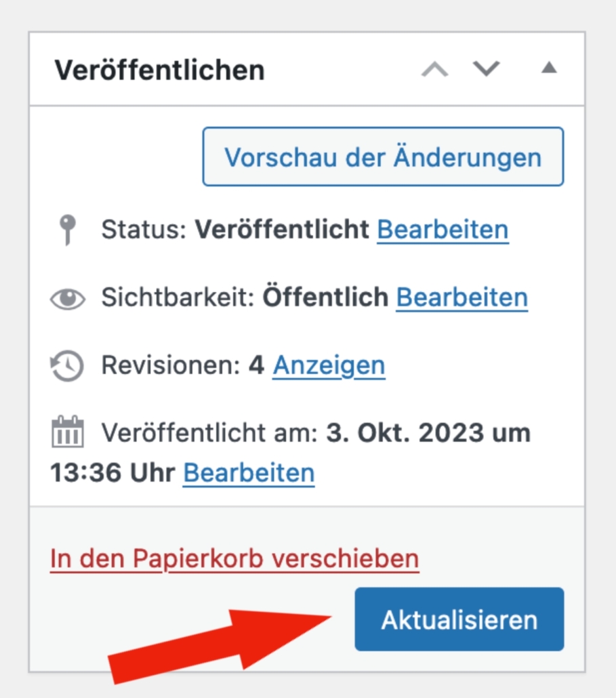Move the Veröffentlichen box down
The width and height of the screenshot is (616, 698).
pos(486,69)
